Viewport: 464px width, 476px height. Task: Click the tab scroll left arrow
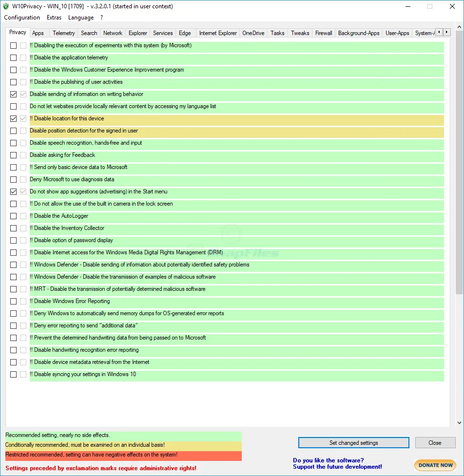click(x=439, y=32)
